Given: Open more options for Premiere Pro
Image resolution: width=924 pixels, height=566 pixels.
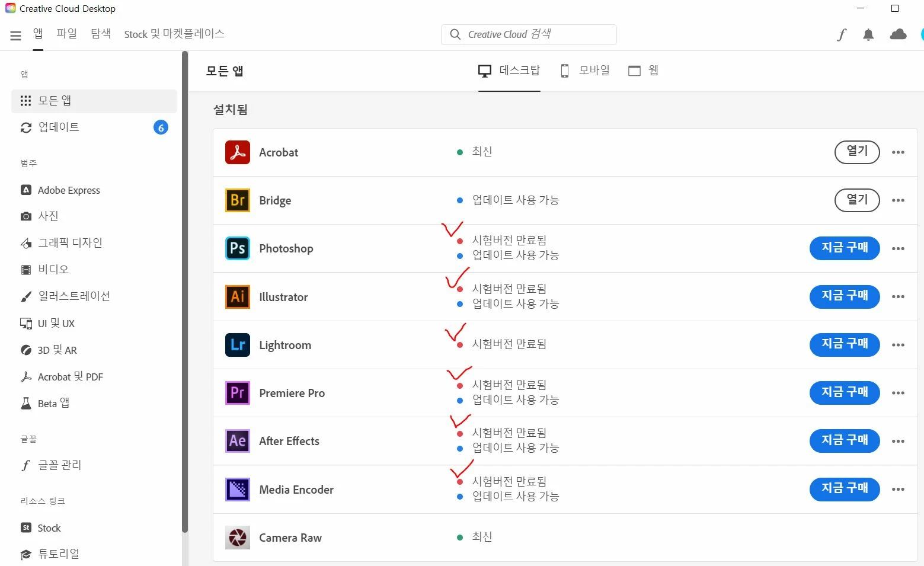Looking at the screenshot, I should click(898, 393).
